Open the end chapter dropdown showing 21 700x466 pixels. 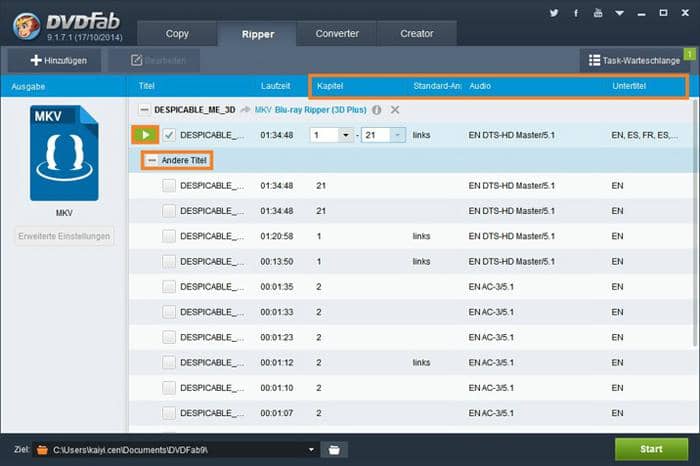[397, 135]
